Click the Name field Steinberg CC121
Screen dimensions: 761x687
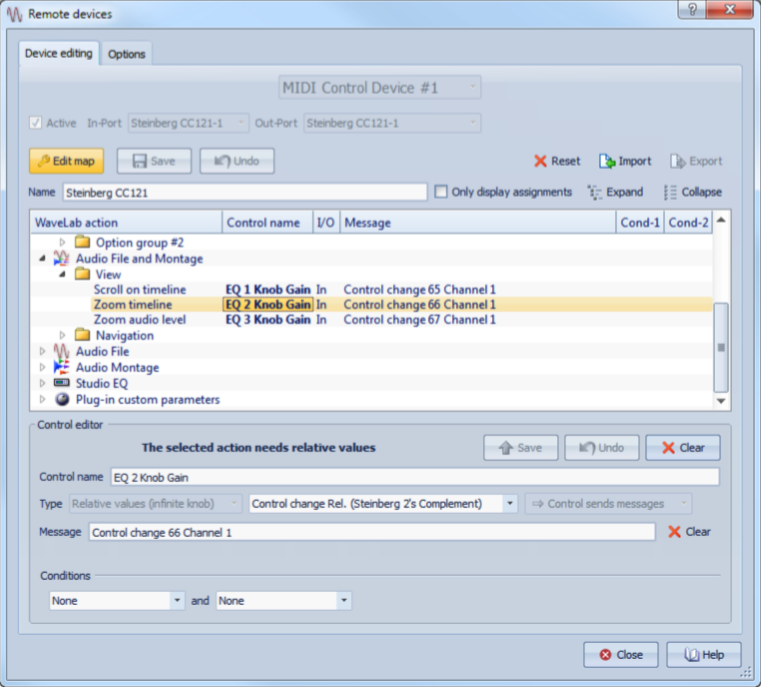[x=245, y=193]
